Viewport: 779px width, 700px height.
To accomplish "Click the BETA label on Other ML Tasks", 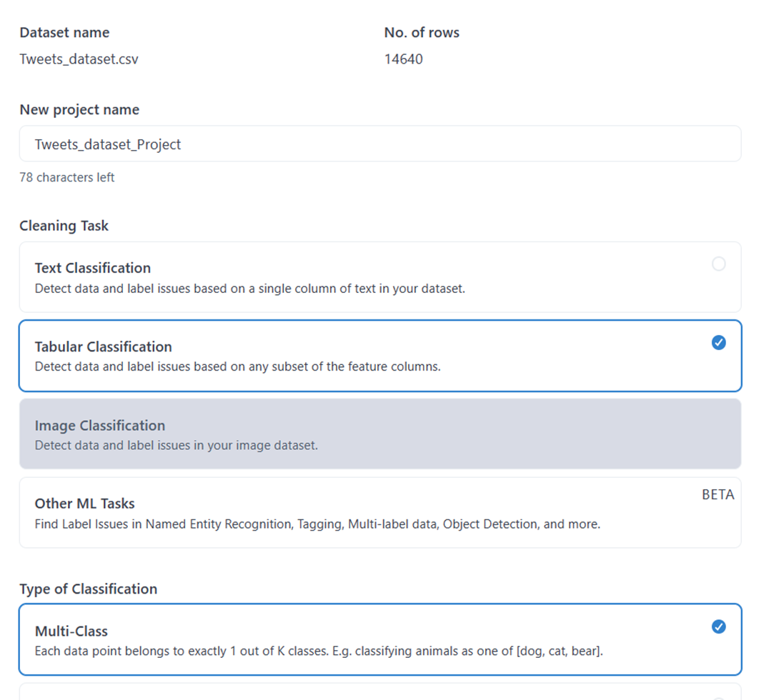I will [718, 494].
